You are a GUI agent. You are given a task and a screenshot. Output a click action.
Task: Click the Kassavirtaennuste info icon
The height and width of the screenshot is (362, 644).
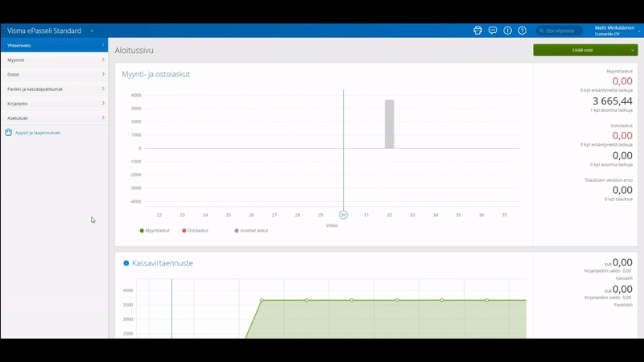coord(126,263)
